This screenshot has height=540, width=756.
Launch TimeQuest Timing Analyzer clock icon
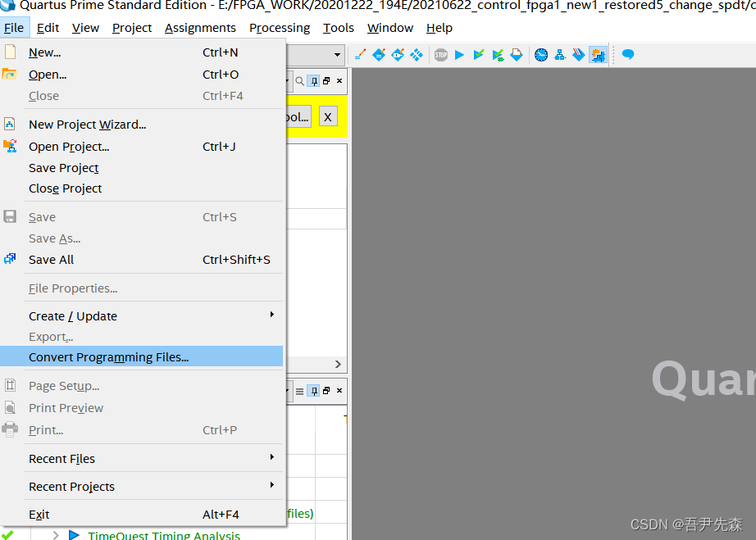point(541,54)
